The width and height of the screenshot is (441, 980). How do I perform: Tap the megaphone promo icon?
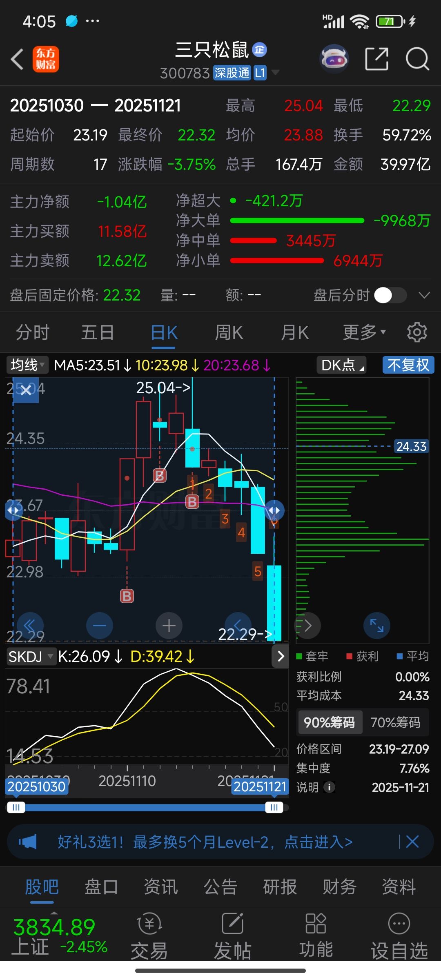click(x=28, y=842)
